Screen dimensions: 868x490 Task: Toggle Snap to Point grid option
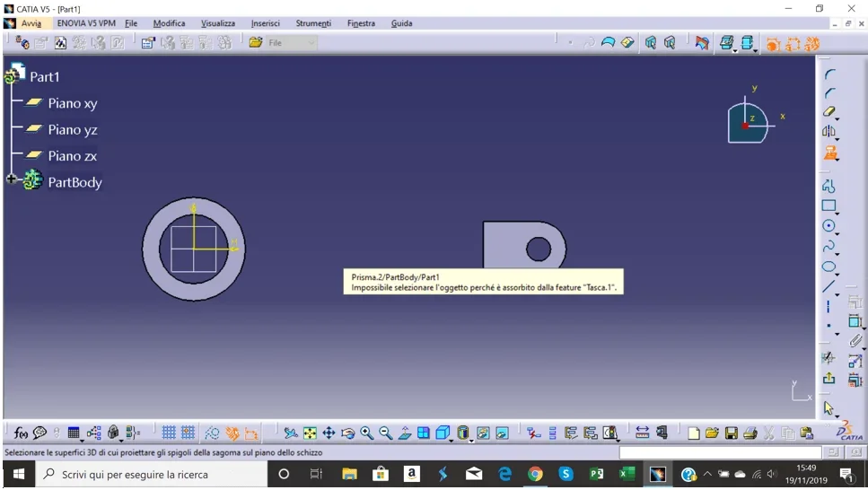tap(189, 433)
